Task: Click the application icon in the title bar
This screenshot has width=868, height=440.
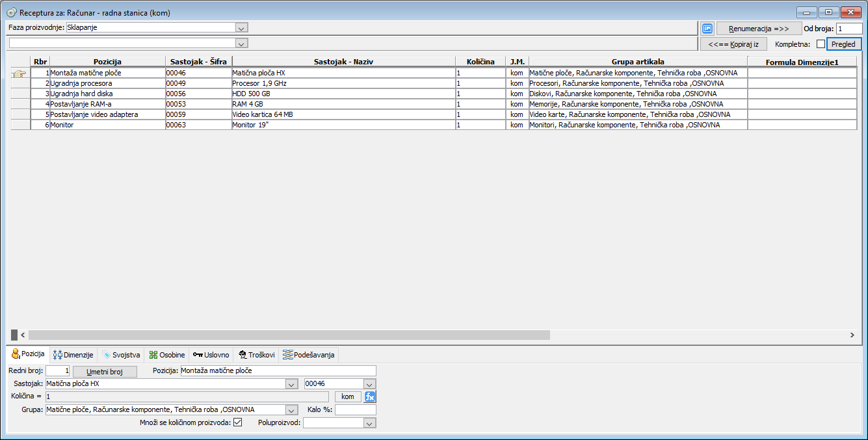Action: point(11,12)
